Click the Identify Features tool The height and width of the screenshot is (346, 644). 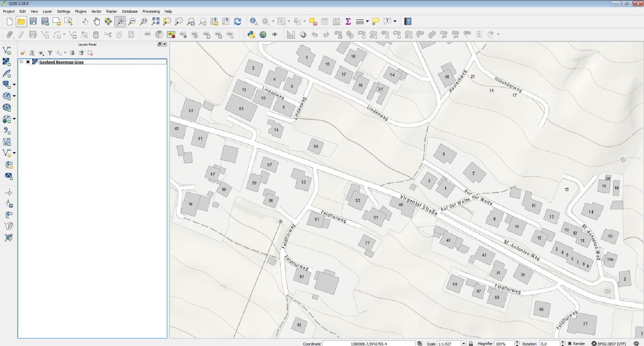254,21
